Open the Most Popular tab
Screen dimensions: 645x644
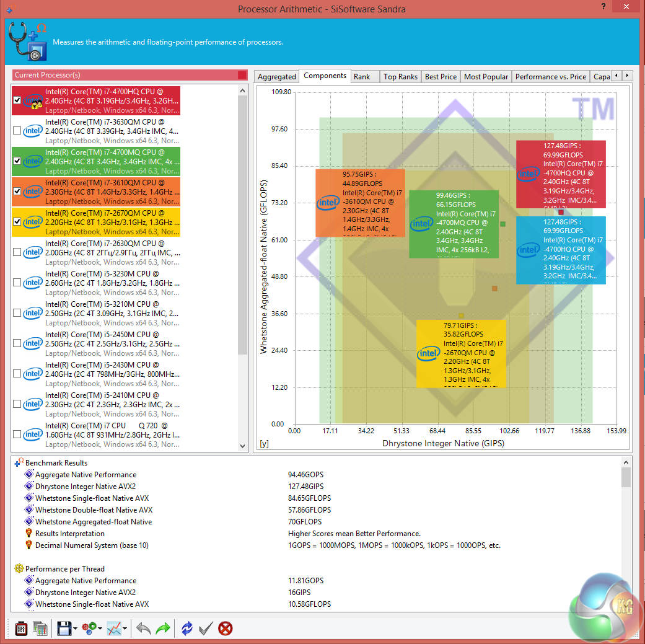[486, 77]
